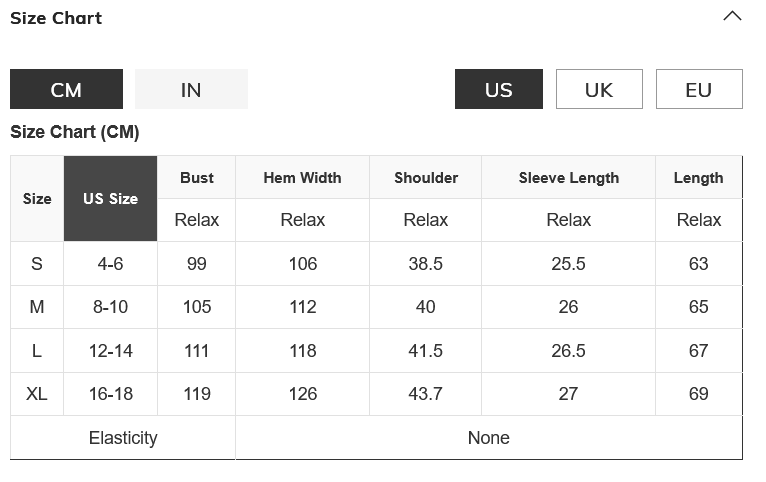Image resolution: width=766 pixels, height=482 pixels.
Task: Click the Sleeve Length column header
Action: point(568,178)
